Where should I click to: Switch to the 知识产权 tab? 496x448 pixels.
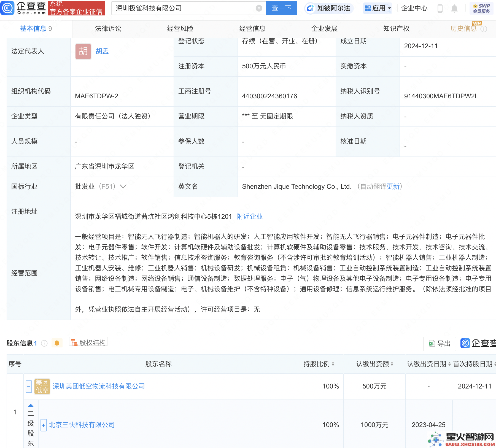[397, 29]
